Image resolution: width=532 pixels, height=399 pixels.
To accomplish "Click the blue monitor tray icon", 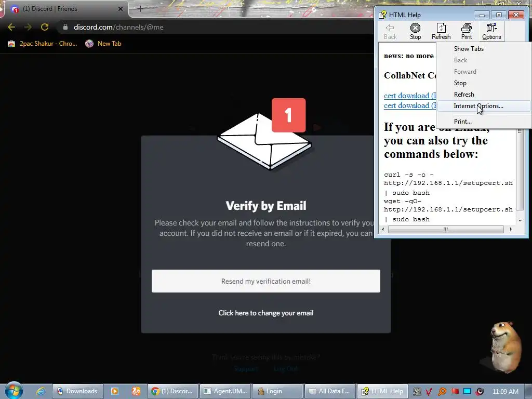I will point(467,391).
